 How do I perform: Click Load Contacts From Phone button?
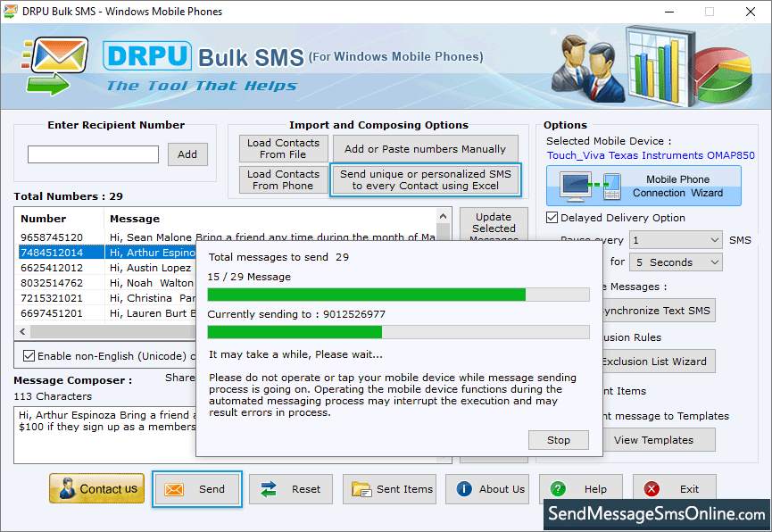click(283, 179)
